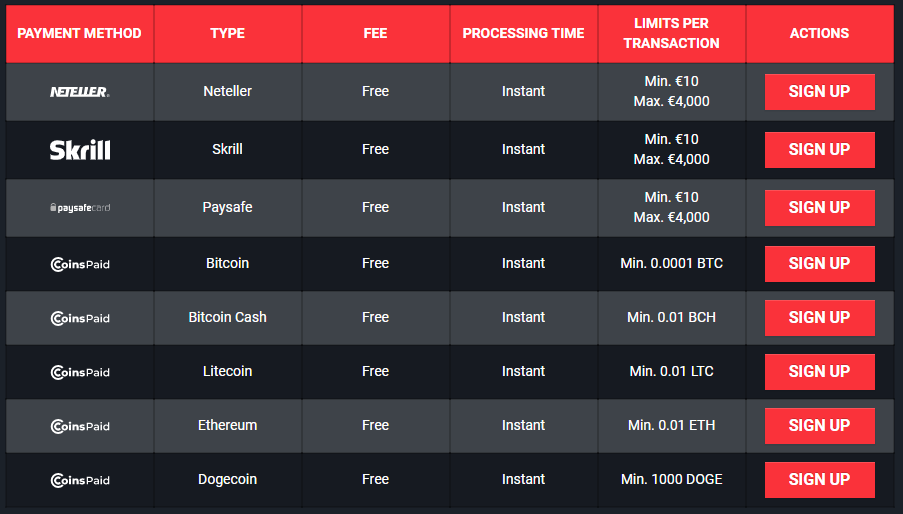The width and height of the screenshot is (903, 514).
Task: Click the Actions column header
Action: point(819,33)
